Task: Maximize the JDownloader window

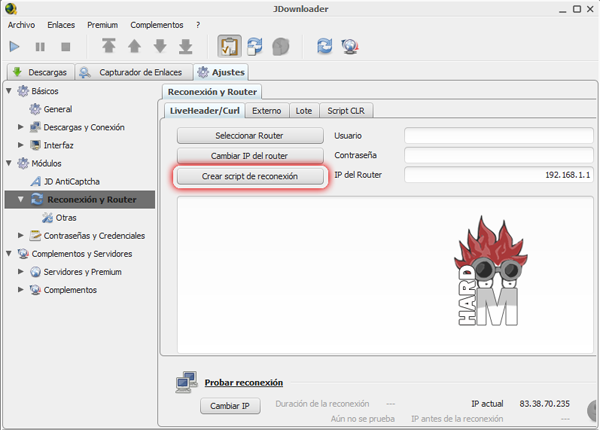Action: 577,9
